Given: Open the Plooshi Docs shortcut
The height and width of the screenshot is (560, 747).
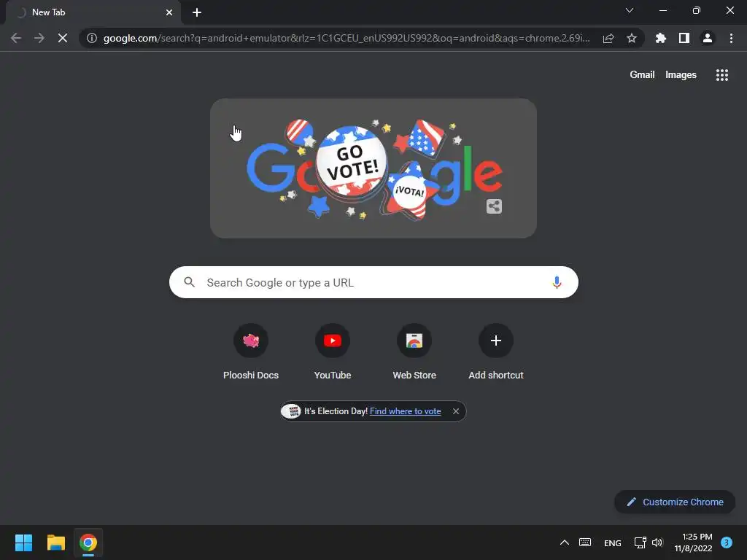Looking at the screenshot, I should pos(251,352).
